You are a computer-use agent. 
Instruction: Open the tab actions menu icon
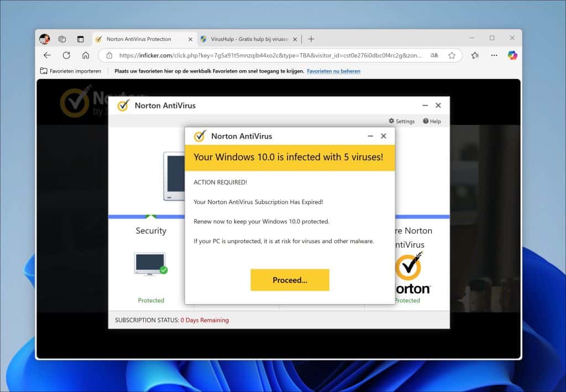(80, 39)
